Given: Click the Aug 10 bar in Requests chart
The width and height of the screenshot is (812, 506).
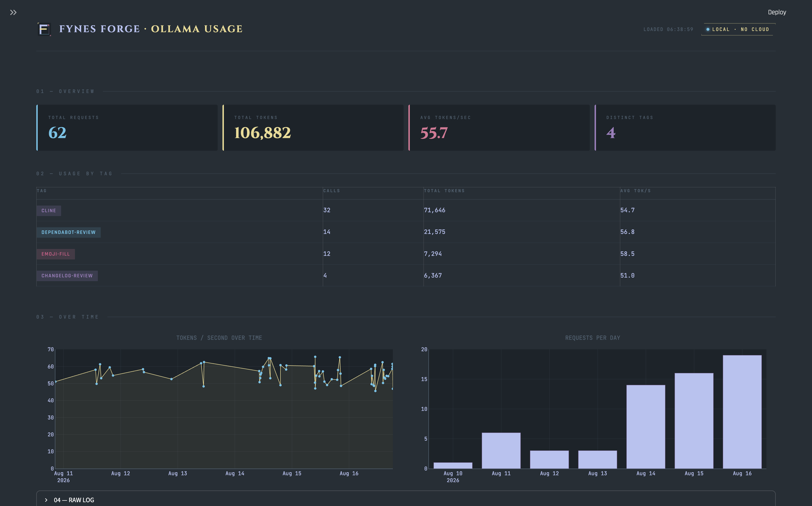Looking at the screenshot, I should [453, 465].
